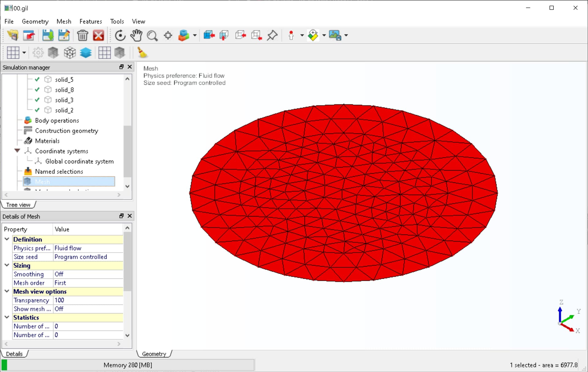Click the trash delete icon
Image resolution: width=588 pixels, height=372 pixels.
coord(82,35)
